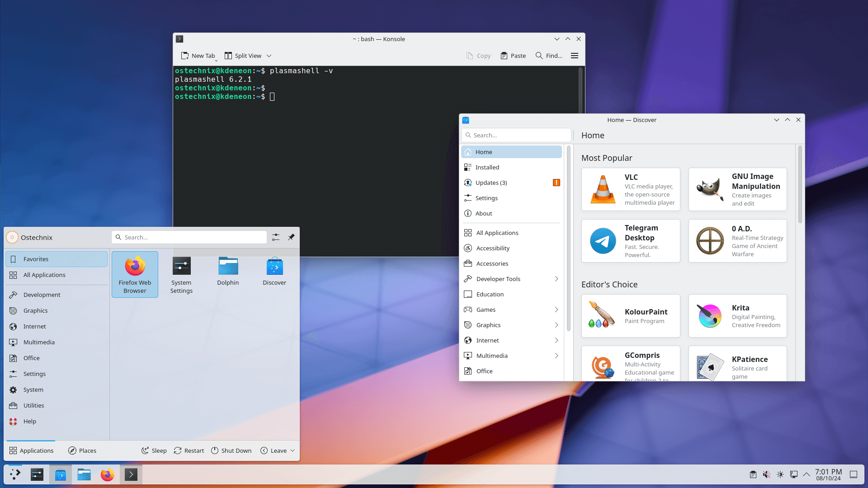
Task: Switch to the Applications tab in launcher
Action: (x=31, y=450)
